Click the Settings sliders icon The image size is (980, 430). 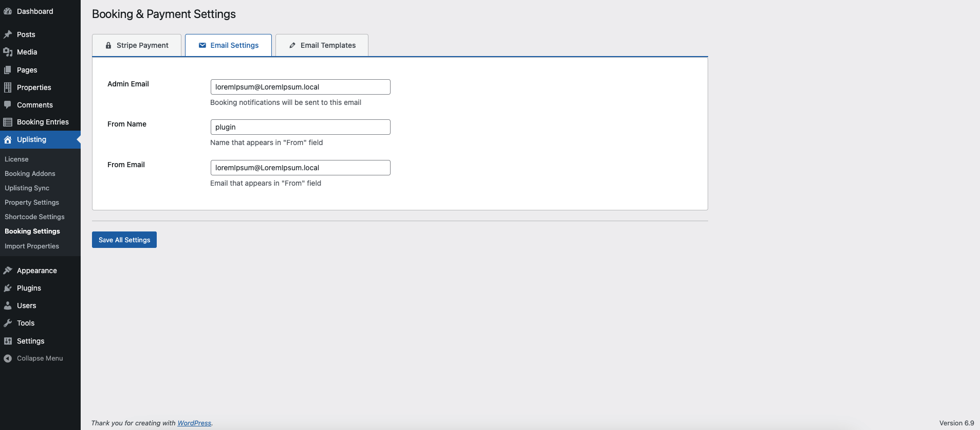8,341
